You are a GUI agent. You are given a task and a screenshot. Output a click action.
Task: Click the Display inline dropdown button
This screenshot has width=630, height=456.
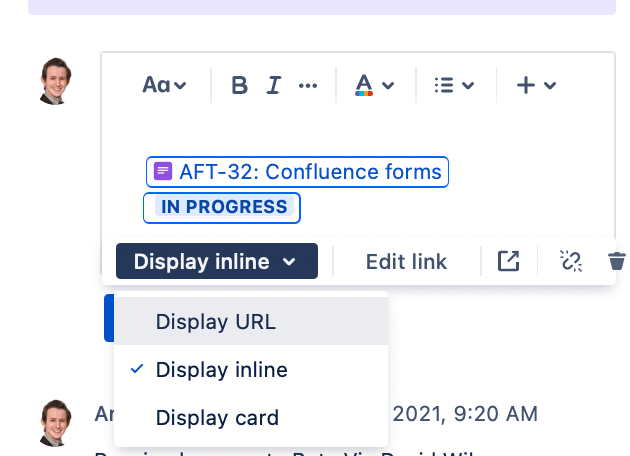coord(217,261)
